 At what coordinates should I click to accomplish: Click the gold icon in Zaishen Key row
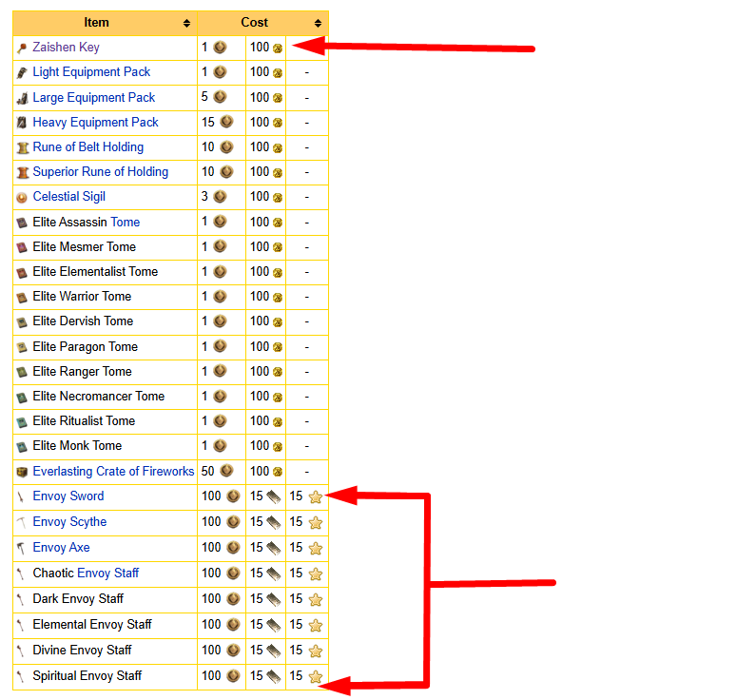278,49
